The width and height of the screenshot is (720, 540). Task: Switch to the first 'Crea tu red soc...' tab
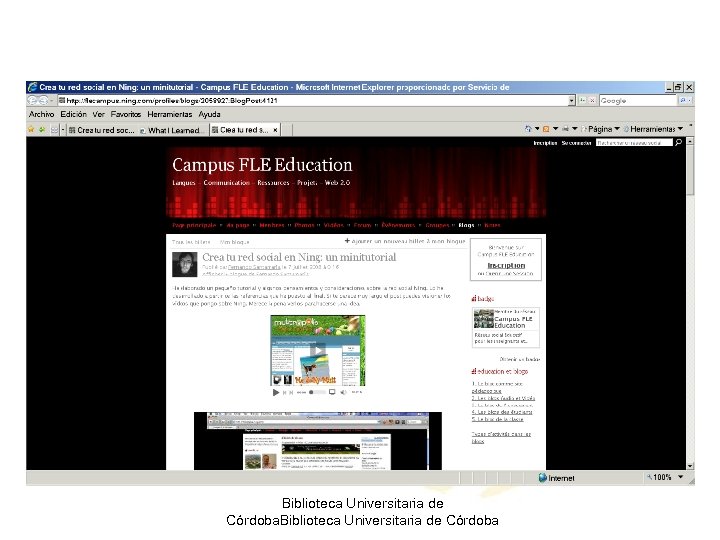[101, 130]
